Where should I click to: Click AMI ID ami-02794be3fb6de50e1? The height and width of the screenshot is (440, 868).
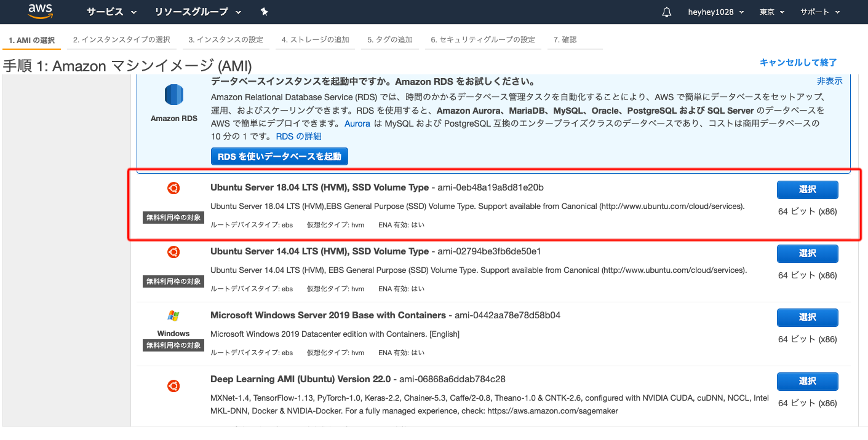tap(489, 251)
